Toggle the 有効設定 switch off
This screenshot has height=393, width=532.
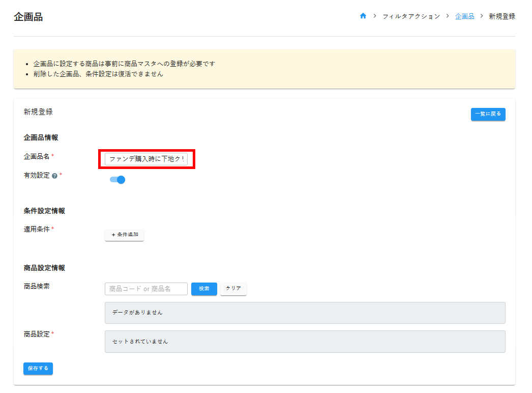pos(117,180)
